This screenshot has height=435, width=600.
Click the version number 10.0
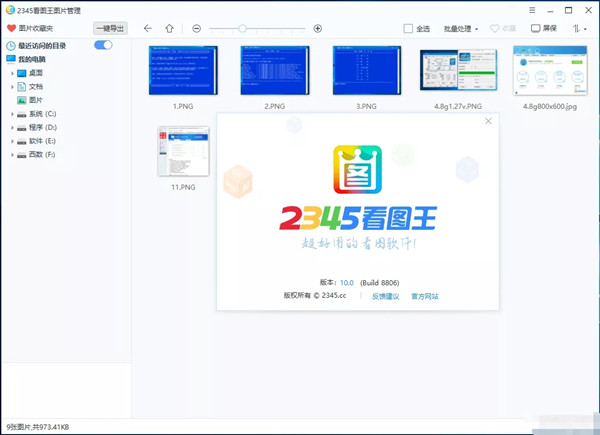coord(347,283)
